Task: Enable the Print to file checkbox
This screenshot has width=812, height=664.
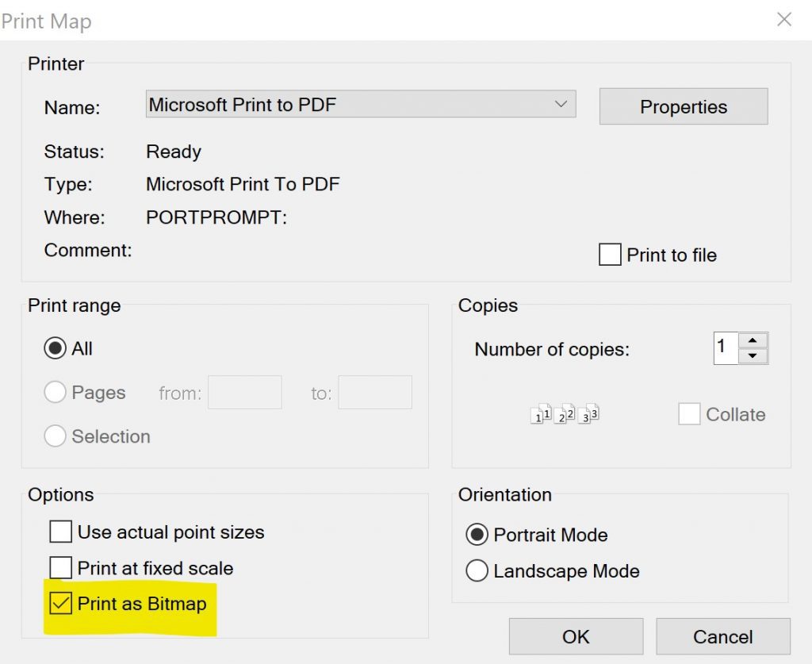Action: (x=609, y=254)
